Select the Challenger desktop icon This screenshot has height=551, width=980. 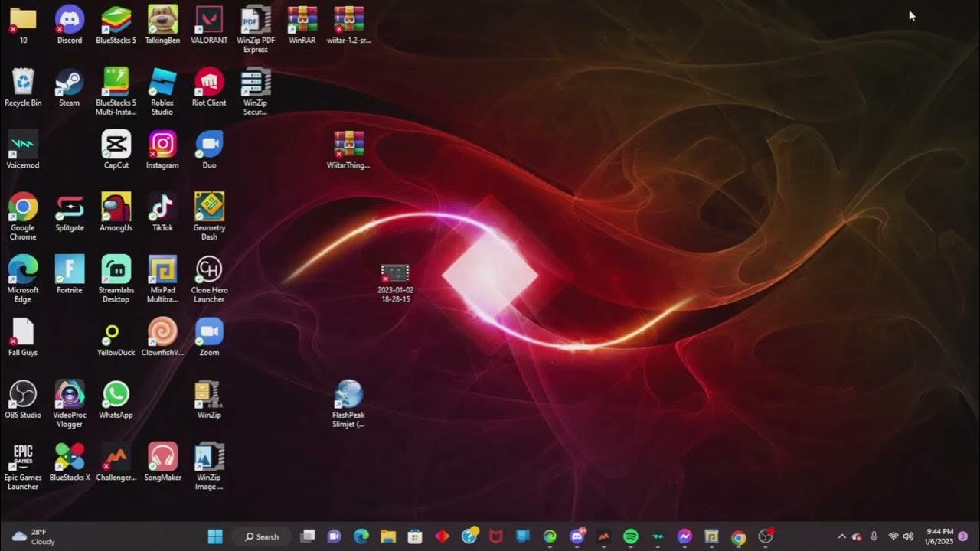point(116,462)
